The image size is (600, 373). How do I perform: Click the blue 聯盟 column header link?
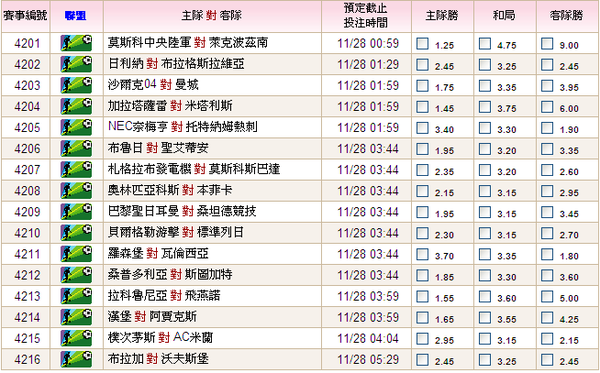point(75,16)
